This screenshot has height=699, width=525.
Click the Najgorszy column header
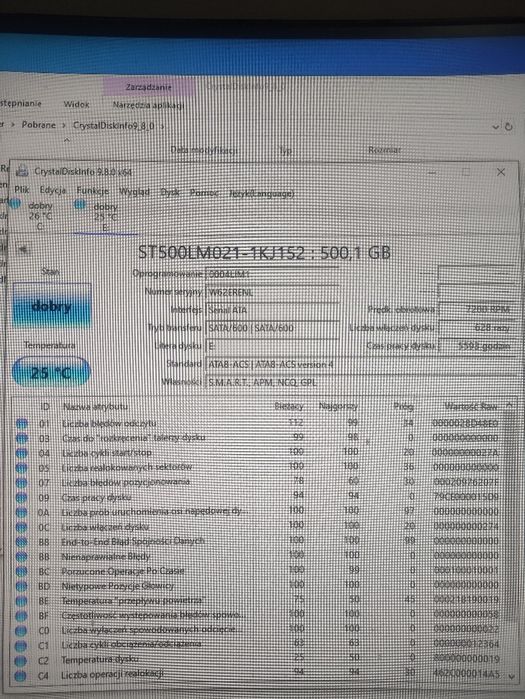(338, 406)
